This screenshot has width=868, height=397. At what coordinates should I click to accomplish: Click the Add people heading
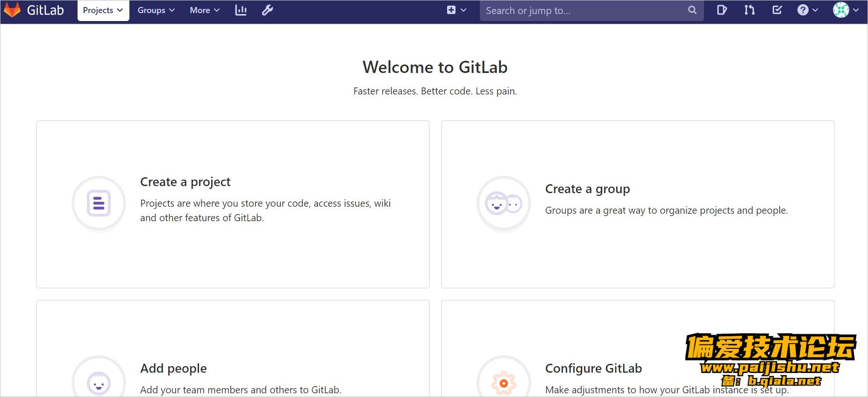pos(173,368)
